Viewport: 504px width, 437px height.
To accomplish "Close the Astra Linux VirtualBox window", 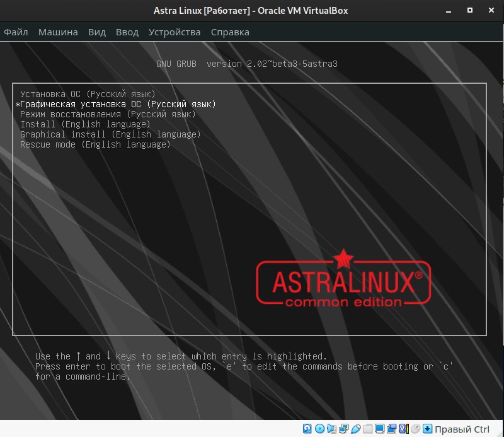I will tap(491, 10).
